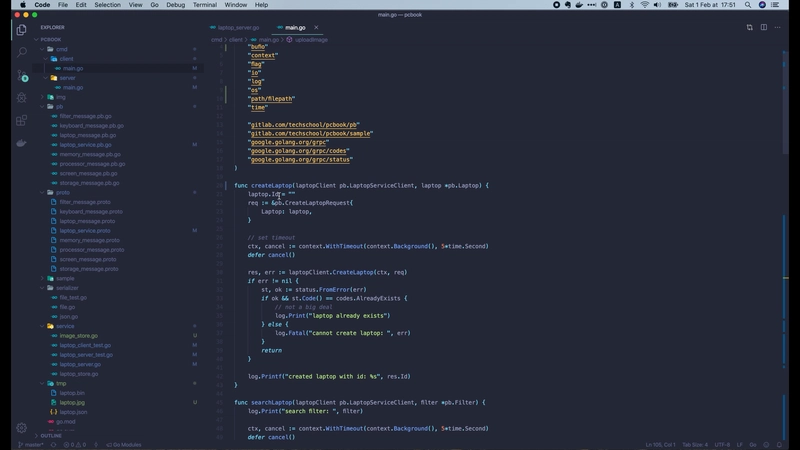The height and width of the screenshot is (450, 800).
Task: Click the client breadcrumb in the editor path
Action: [236, 40]
